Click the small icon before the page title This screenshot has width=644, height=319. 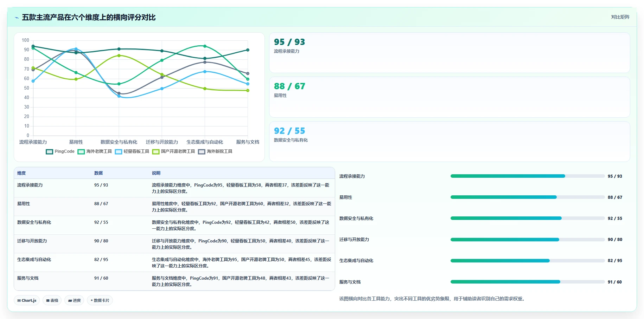(x=17, y=18)
